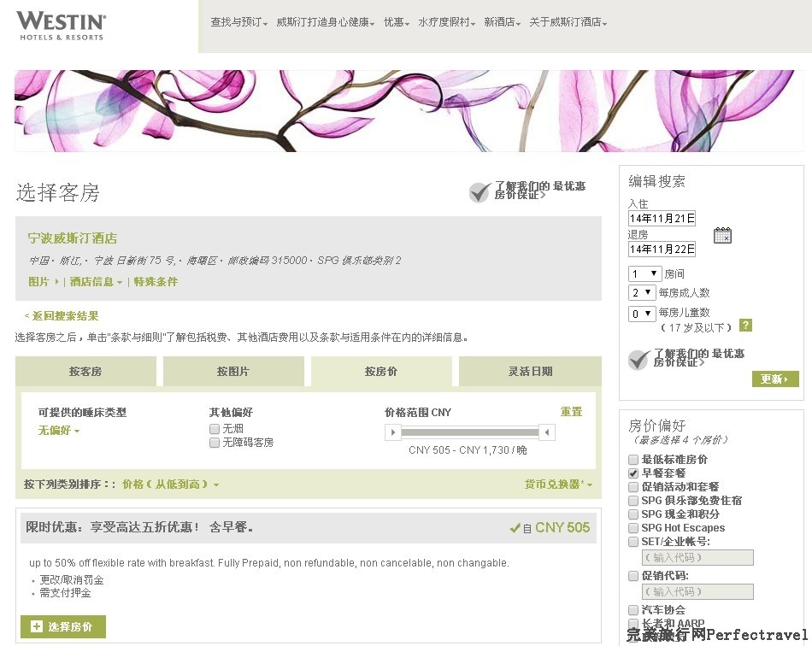Viewport: 812px width, 646px height.
Task: Expand the 无偏好 bed type dropdown
Action: tap(58, 430)
